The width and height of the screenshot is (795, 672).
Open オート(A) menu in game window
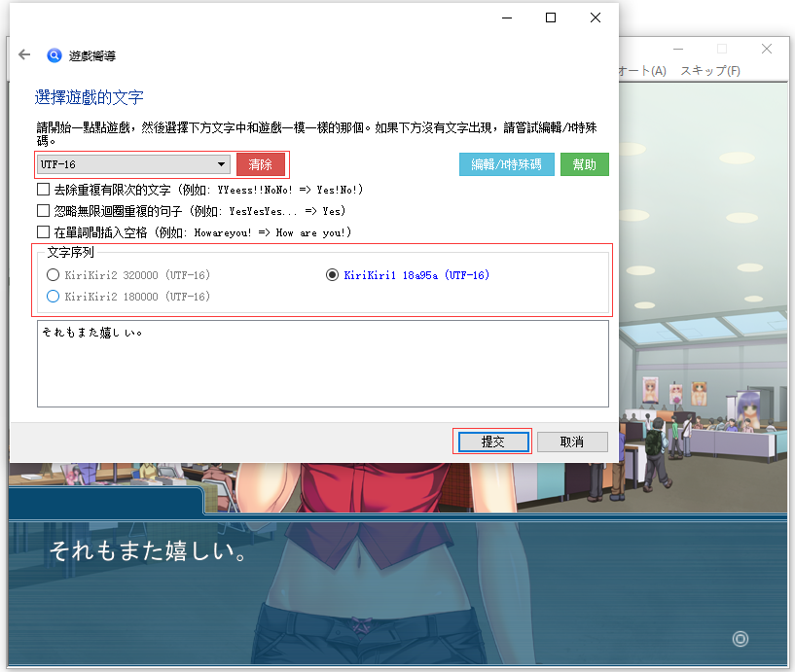[x=643, y=70]
